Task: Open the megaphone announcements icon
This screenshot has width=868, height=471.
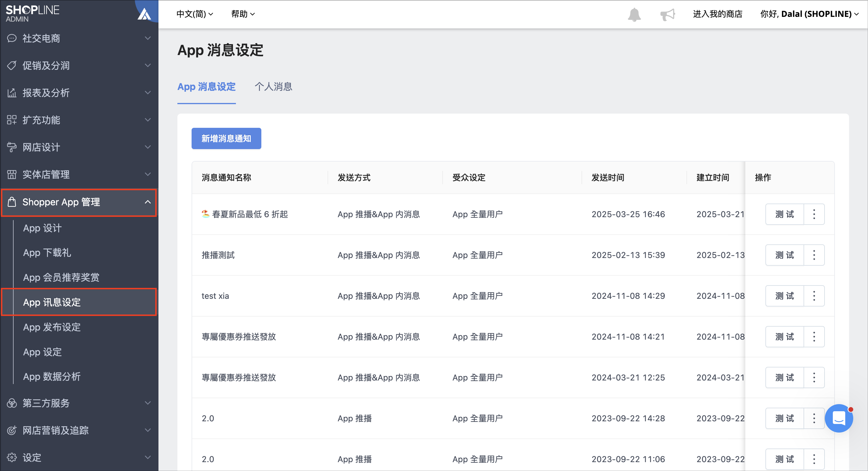Action: [x=667, y=14]
